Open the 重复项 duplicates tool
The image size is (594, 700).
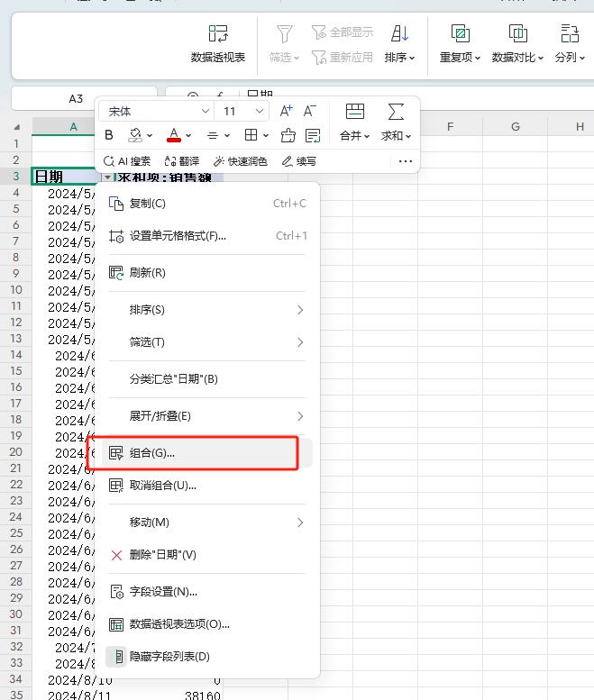pos(460,44)
